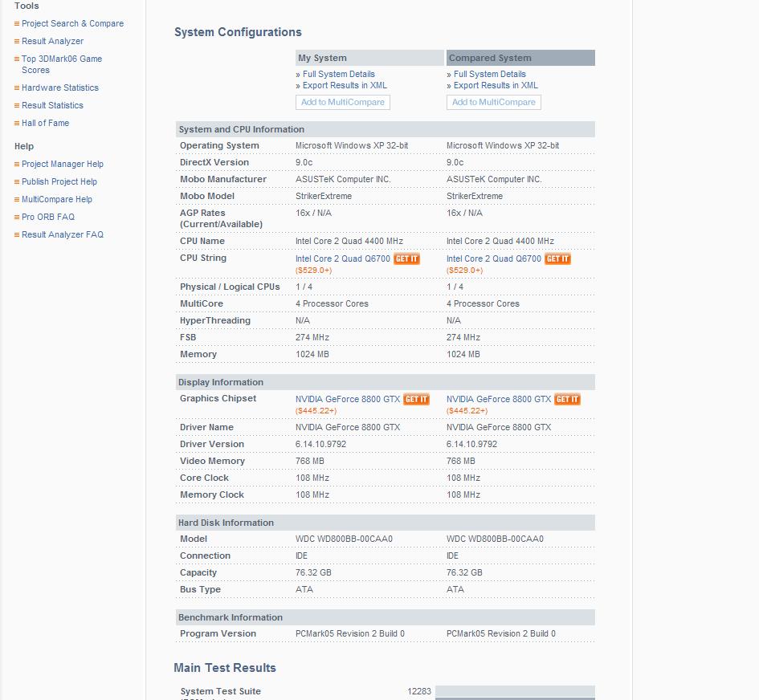
Task: Click System Configurations heading
Action: [238, 32]
